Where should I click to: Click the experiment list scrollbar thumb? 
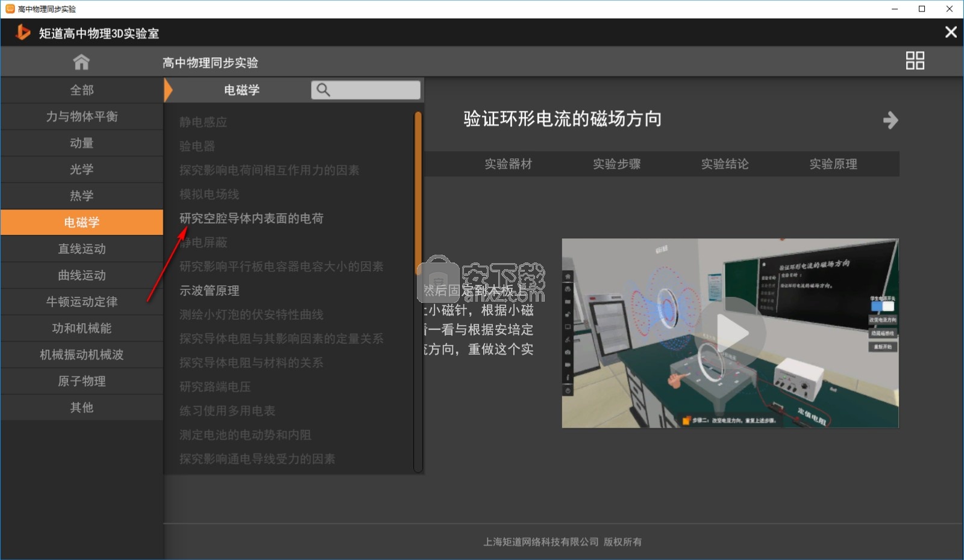point(418,193)
